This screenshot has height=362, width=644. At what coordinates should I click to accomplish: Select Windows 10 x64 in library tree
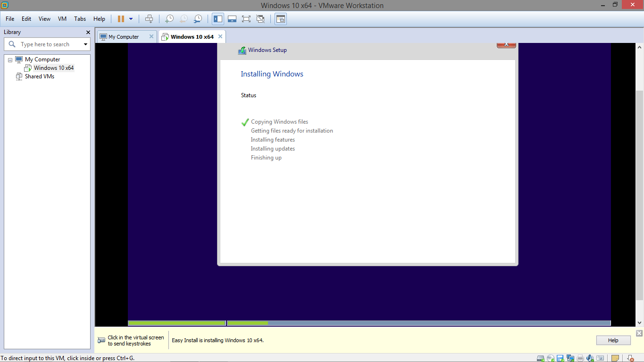coord(54,68)
